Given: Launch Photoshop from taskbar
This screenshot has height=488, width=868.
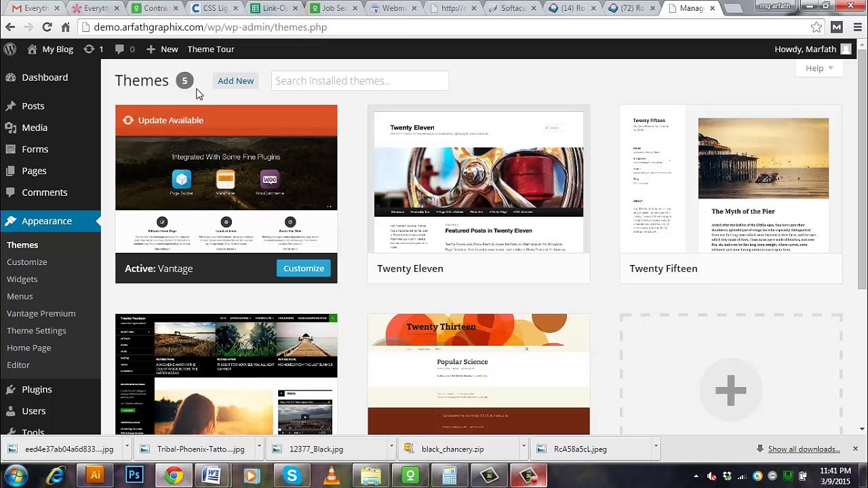Looking at the screenshot, I should tap(134, 475).
